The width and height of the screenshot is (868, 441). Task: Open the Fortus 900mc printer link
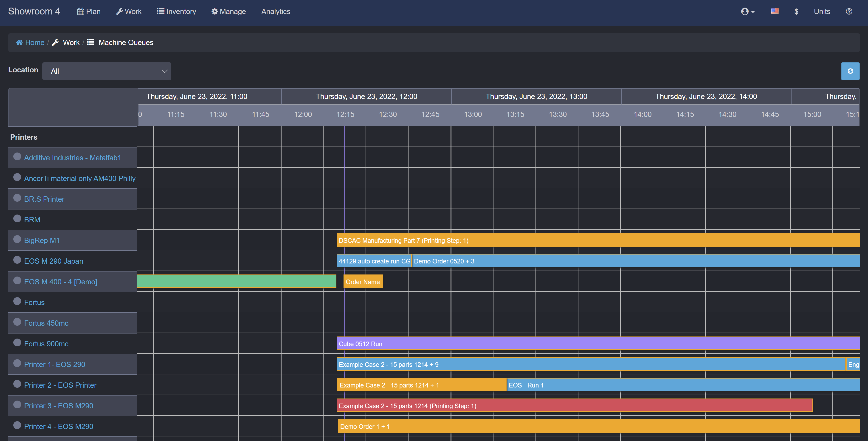(x=46, y=344)
